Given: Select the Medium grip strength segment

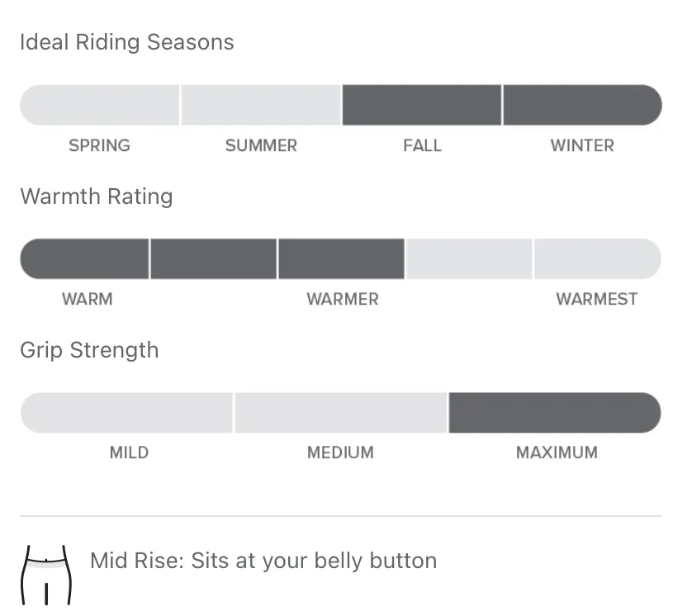Looking at the screenshot, I should [341, 413].
